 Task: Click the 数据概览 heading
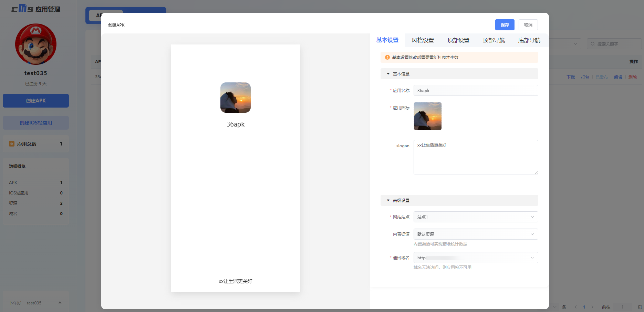tap(17, 166)
